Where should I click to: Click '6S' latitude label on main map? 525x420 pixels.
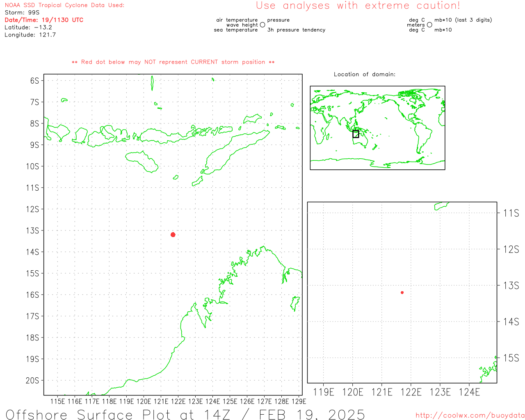pos(35,80)
